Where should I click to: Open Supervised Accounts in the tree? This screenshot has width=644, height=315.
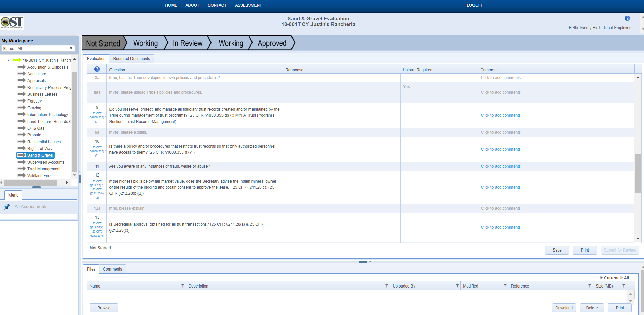[46, 162]
